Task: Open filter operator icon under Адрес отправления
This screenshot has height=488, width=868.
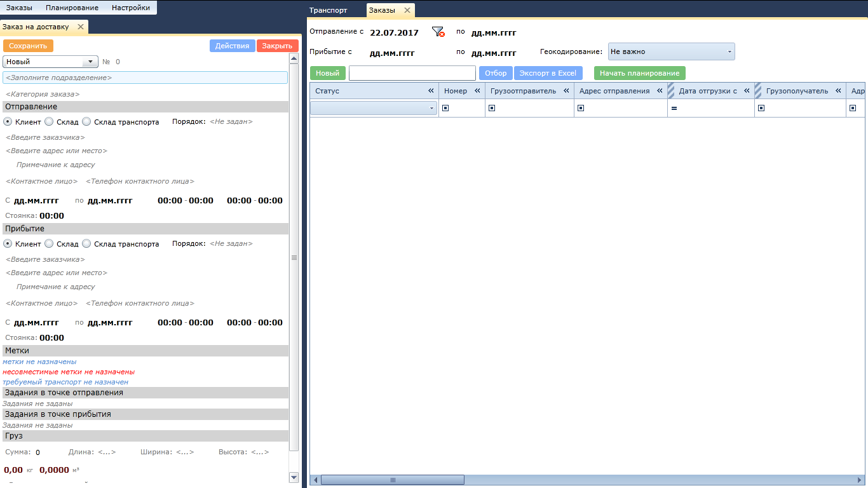Action: click(x=581, y=108)
